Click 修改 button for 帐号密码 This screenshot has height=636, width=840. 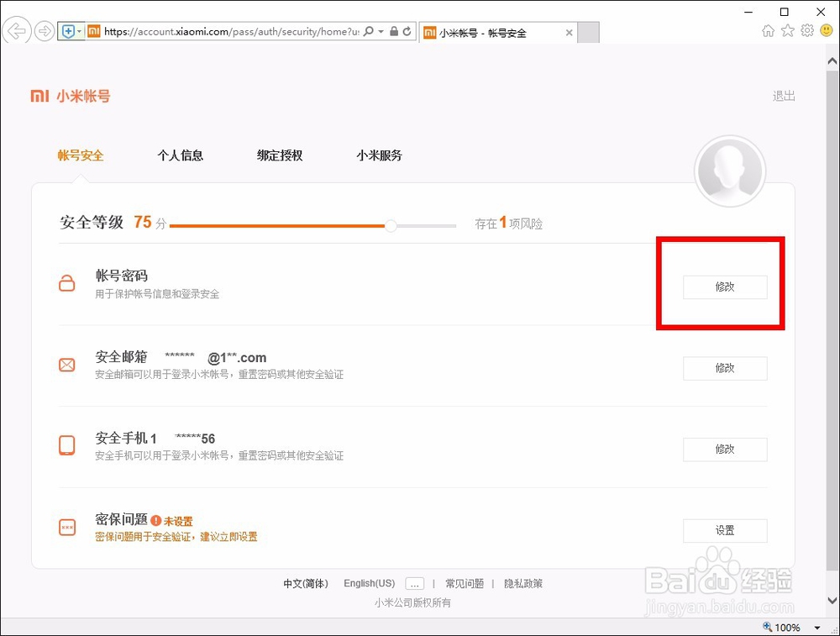coord(725,287)
